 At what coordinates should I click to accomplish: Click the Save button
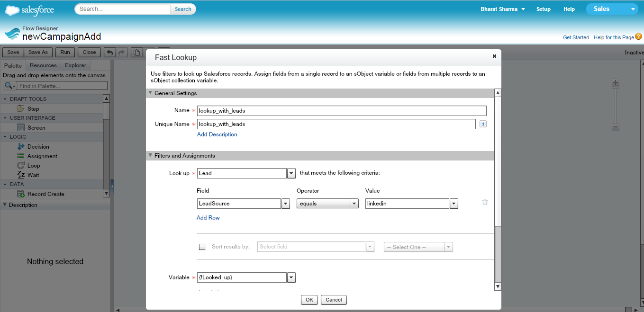pos(13,52)
